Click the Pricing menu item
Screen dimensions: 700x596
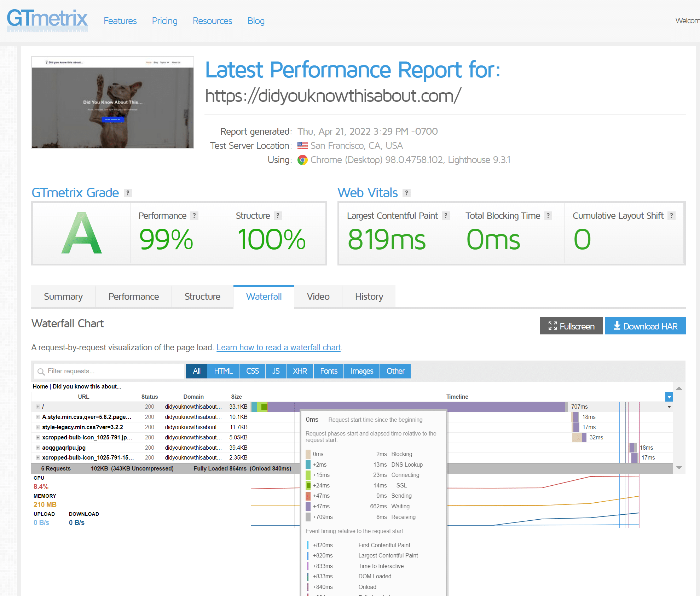pyautogui.click(x=164, y=21)
